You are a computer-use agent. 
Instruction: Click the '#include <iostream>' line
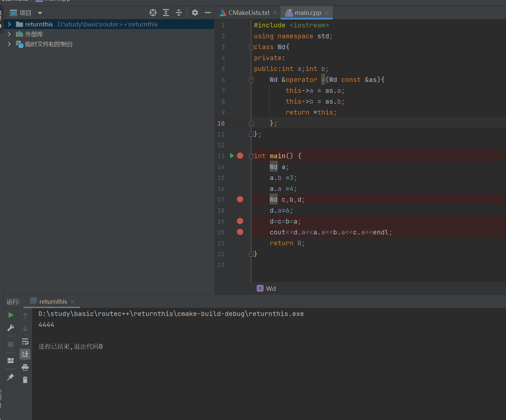tap(291, 25)
